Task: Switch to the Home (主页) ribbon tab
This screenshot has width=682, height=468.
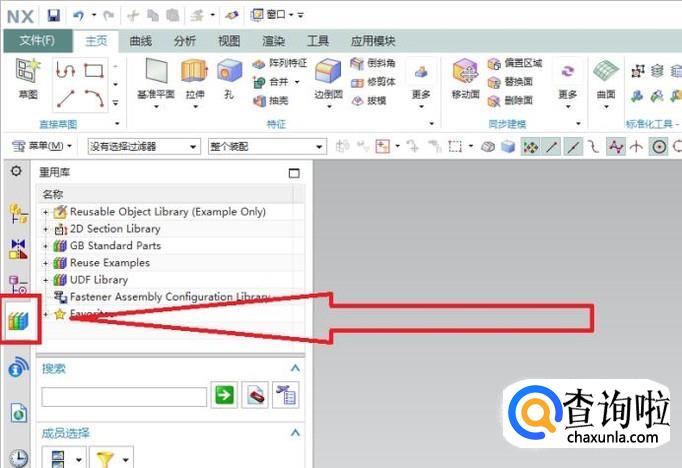Action: (96, 41)
